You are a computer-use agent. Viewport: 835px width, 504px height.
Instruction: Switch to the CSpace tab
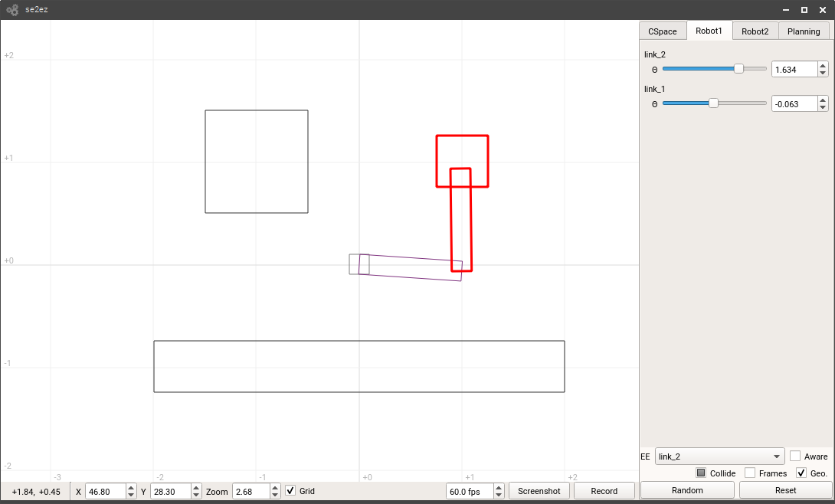[x=663, y=31]
